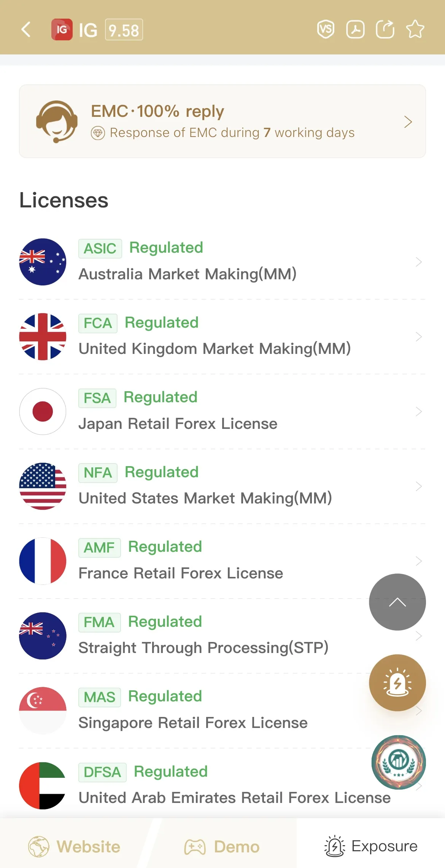Tap the share icon in header

pos(385,29)
